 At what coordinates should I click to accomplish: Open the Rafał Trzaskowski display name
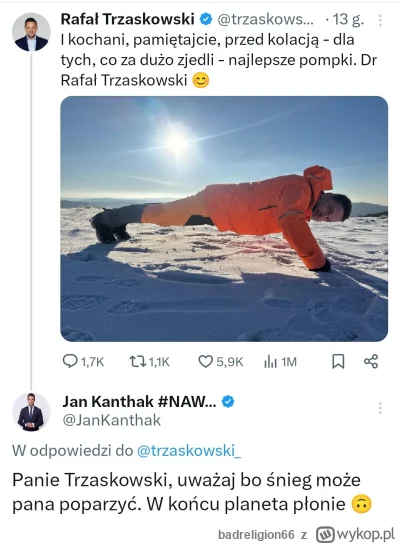point(127,19)
